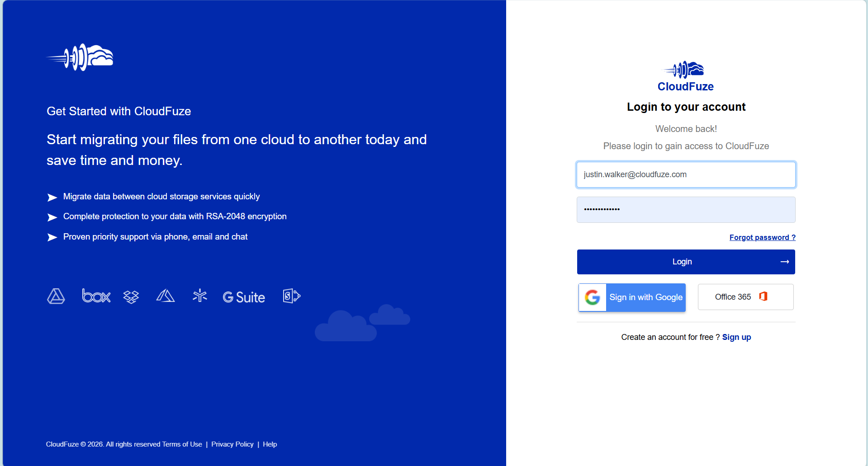Click arrow bullet beside 'Proven priority support' line
Viewport: 868px width, 466px height.
coord(52,237)
